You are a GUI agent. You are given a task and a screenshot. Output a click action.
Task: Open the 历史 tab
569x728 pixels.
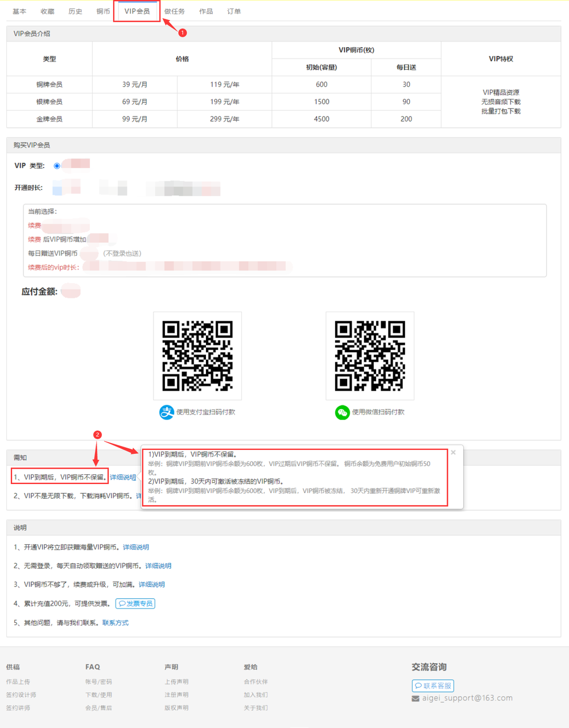tap(75, 11)
